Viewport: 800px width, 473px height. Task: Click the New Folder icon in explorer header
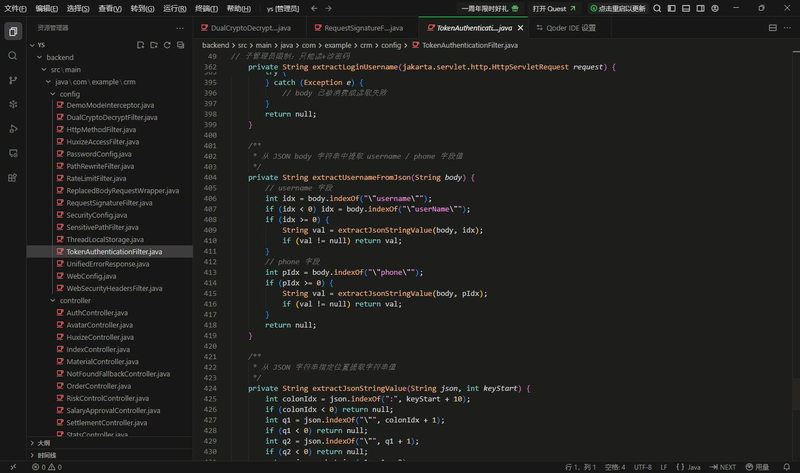[154, 45]
